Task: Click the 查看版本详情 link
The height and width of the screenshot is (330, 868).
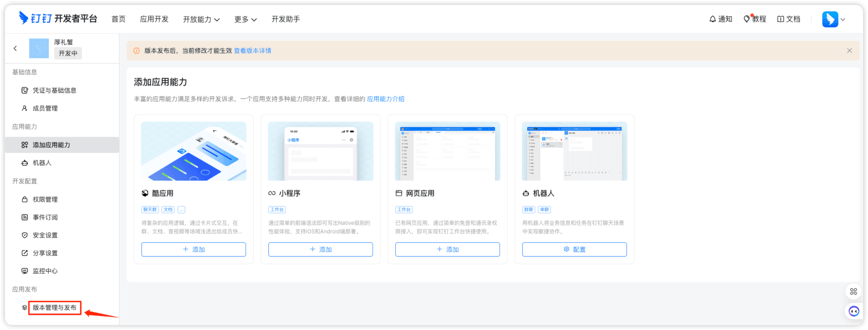Action: (x=253, y=51)
